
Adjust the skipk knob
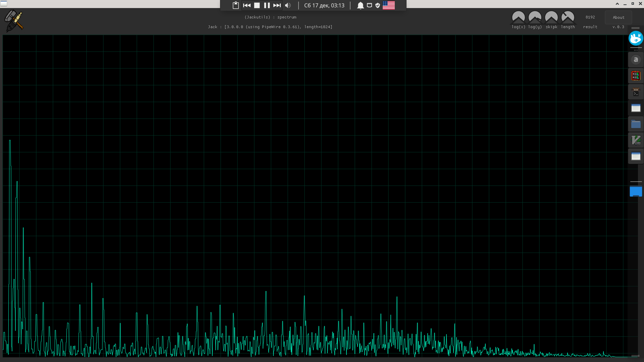pyautogui.click(x=551, y=17)
